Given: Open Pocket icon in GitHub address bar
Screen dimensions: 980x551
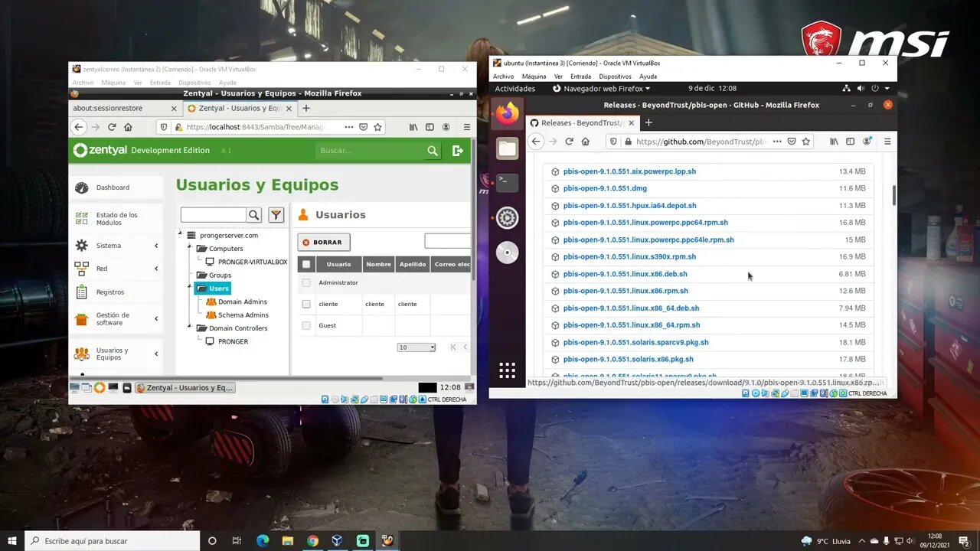Looking at the screenshot, I should [x=792, y=142].
